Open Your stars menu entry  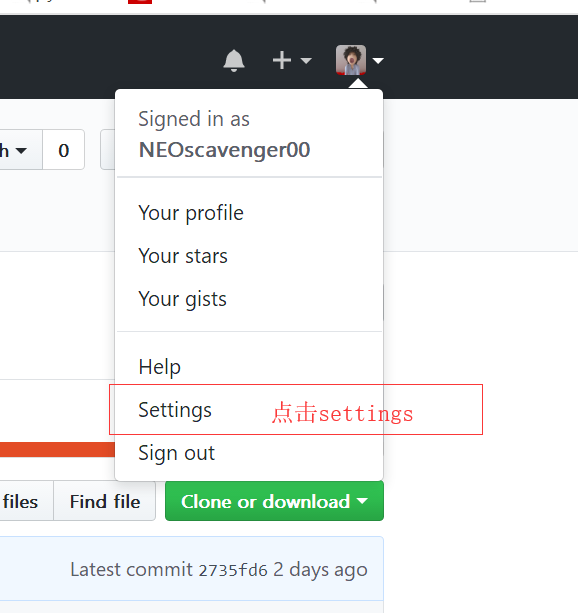249,256
